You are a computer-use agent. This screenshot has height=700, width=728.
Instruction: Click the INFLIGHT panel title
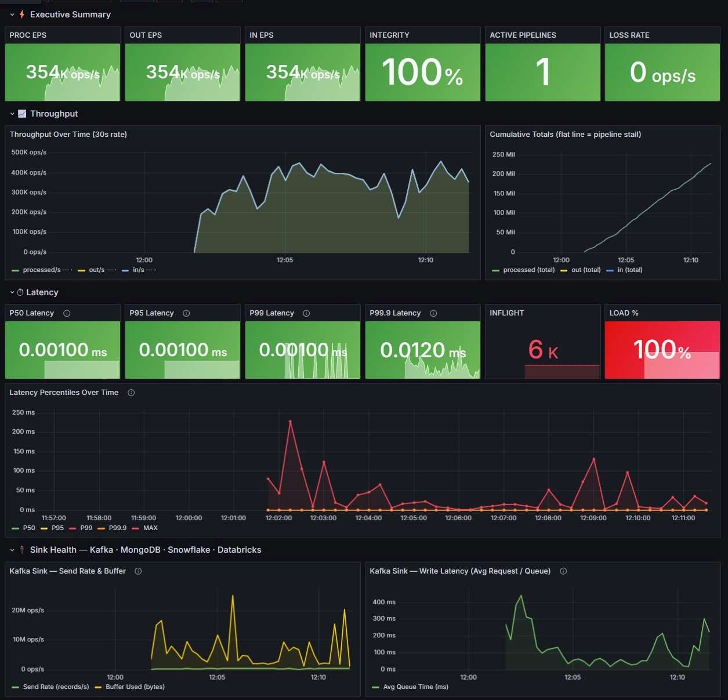506,313
